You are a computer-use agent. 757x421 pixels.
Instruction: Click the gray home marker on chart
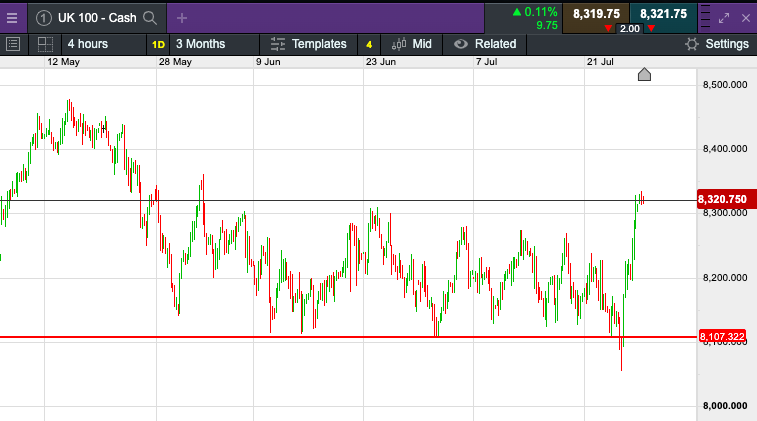tap(644, 75)
